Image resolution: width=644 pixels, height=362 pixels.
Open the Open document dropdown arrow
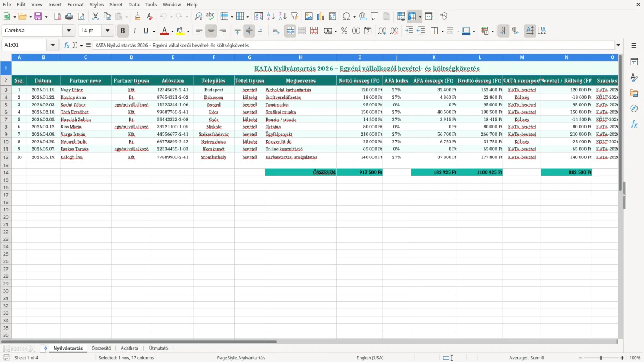pos(31,17)
